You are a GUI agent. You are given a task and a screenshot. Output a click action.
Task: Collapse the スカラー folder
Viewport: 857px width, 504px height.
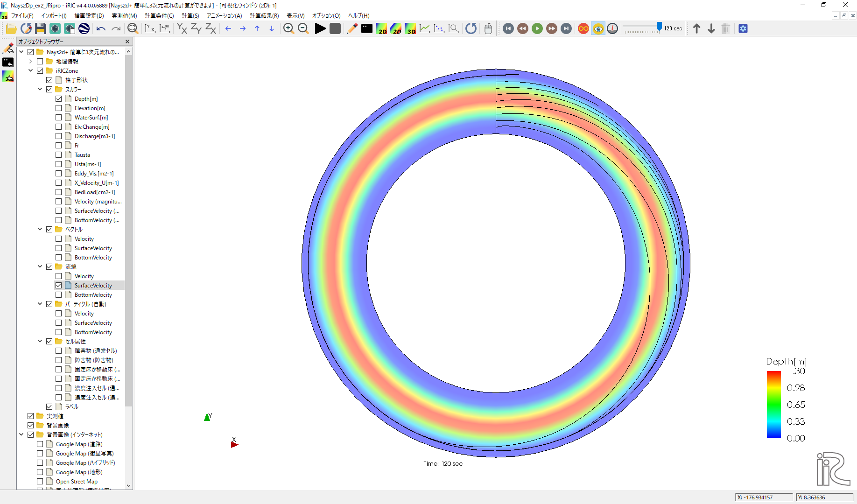point(40,90)
